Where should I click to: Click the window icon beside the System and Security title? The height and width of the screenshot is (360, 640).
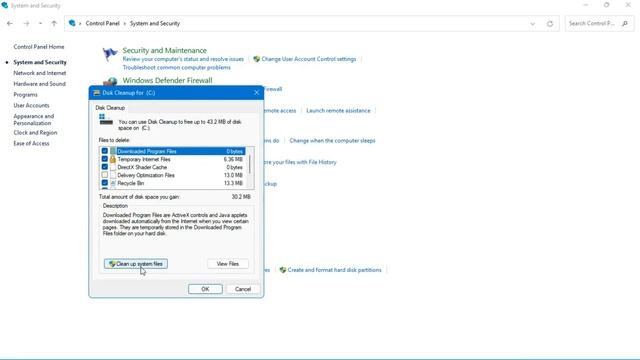[x=4, y=5]
